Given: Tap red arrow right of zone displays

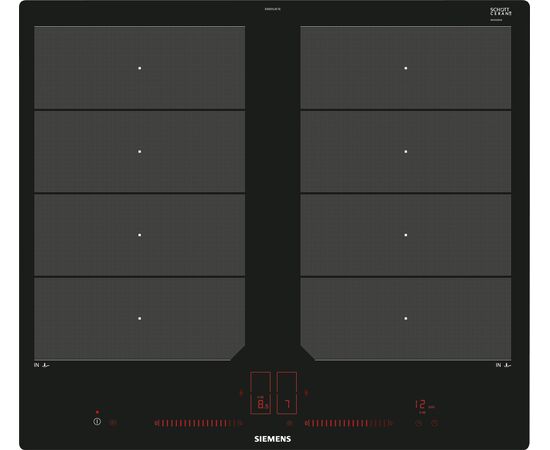Looking at the screenshot, I should 306,393.
